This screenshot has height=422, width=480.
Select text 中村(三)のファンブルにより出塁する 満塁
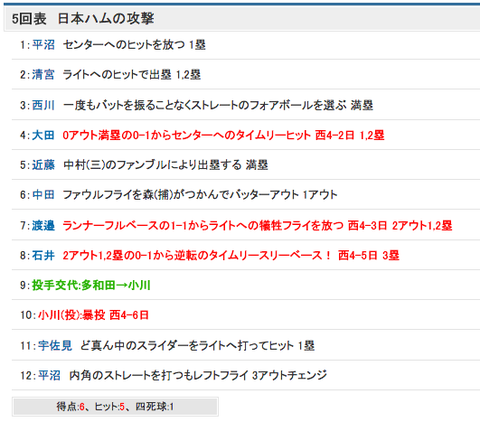[166, 165]
